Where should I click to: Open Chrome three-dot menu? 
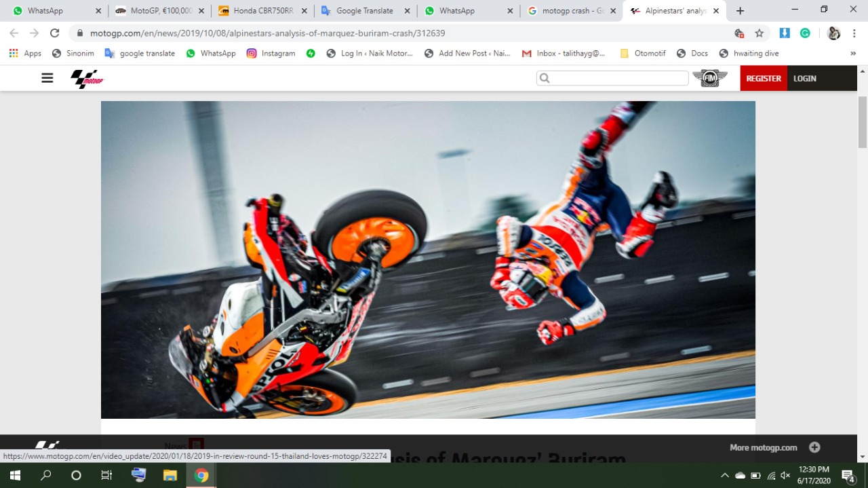point(854,33)
